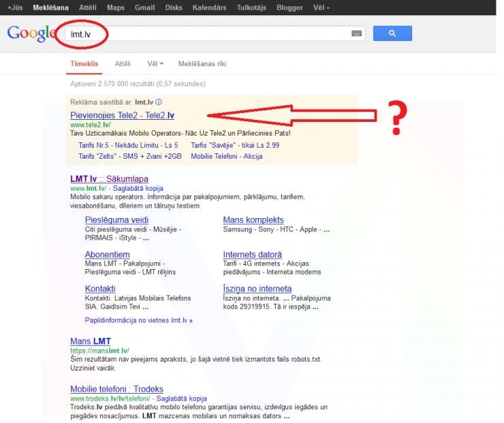Open the Mobilie telefoni : Trodeks result
Viewport: 504px width, 423px height.
tap(120, 389)
